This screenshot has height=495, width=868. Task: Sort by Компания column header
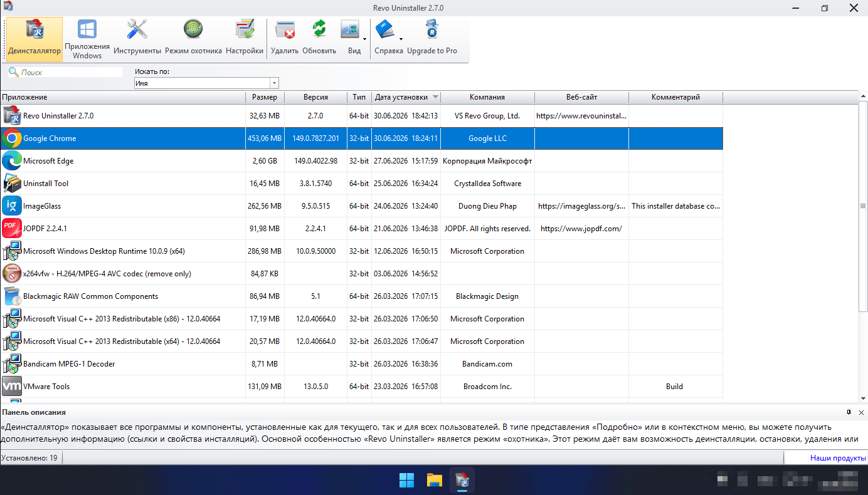487,97
